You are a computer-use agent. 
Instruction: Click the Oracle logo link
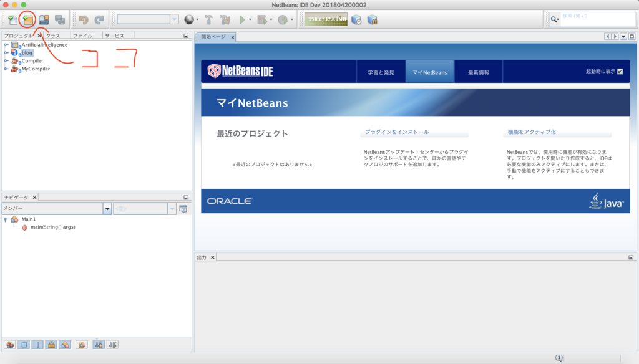pyautogui.click(x=230, y=201)
